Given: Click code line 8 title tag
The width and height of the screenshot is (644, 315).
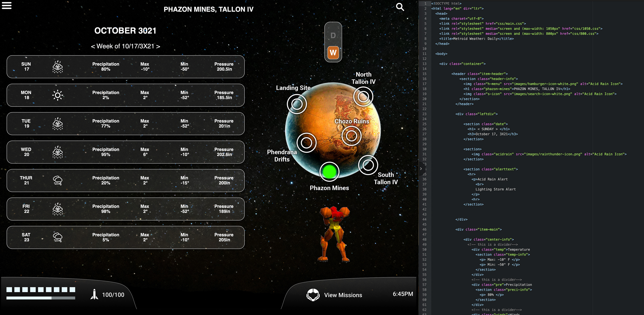Looking at the screenshot, I should coord(476,39).
